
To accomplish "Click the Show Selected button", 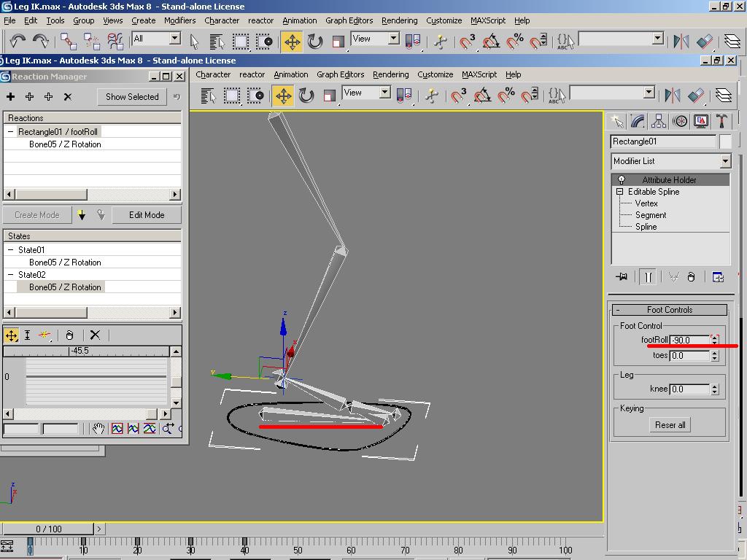I will tap(132, 97).
